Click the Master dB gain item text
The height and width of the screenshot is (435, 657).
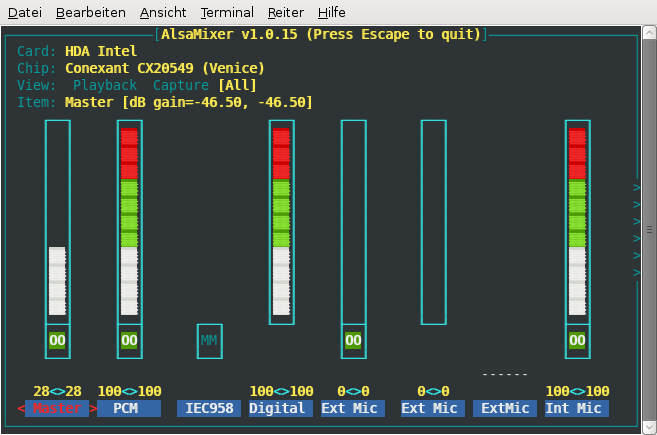pyautogui.click(x=189, y=102)
